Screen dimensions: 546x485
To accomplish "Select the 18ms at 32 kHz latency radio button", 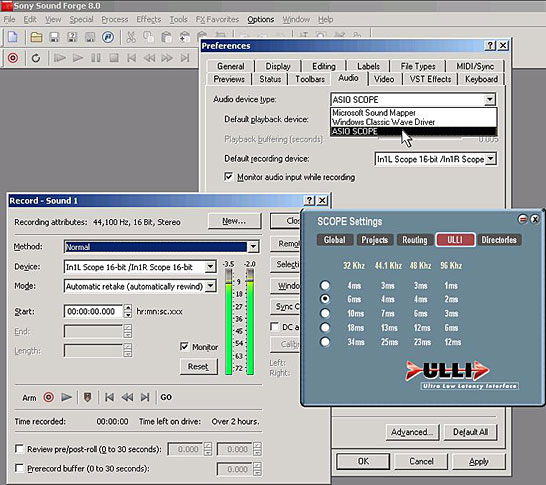I will [325, 327].
